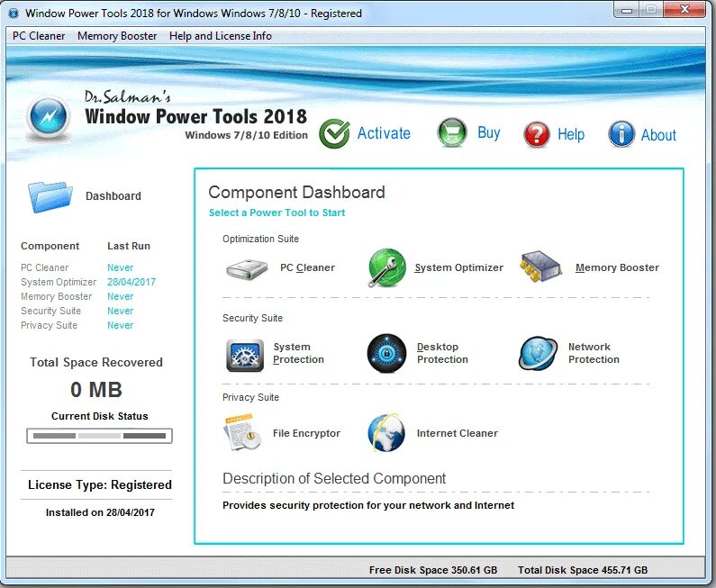Launch System Optimizer tool label

(x=459, y=267)
